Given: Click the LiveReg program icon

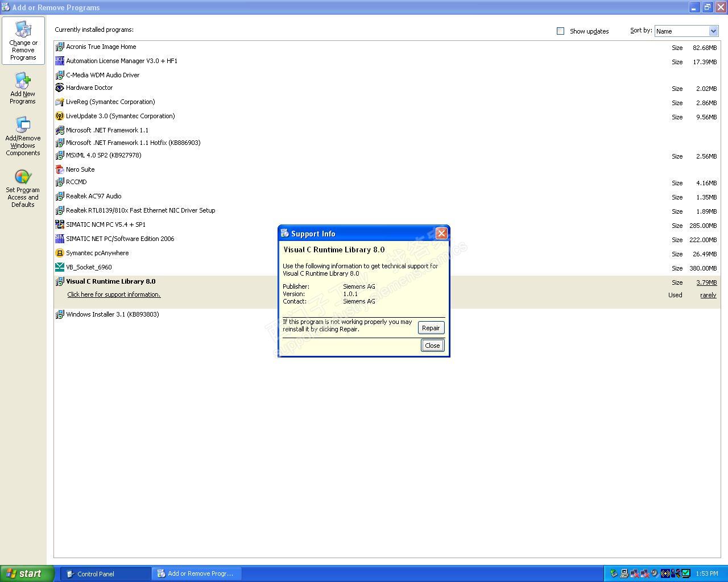Looking at the screenshot, I should point(60,102).
